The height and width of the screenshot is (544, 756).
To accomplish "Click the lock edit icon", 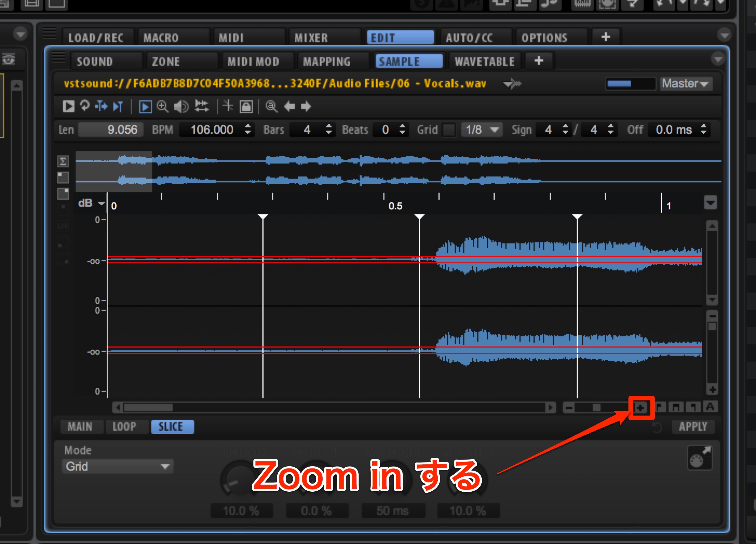I will (246, 107).
